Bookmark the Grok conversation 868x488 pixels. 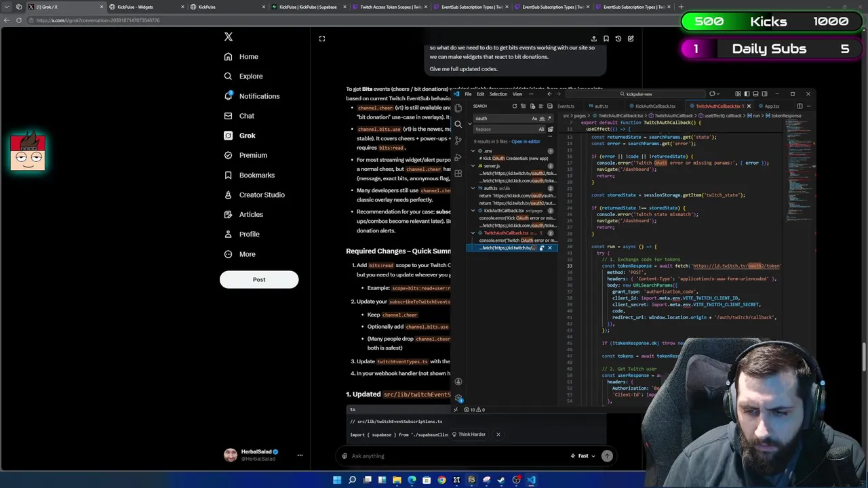click(606, 39)
